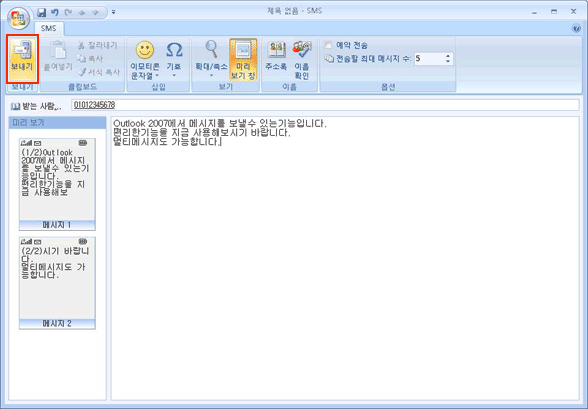Click the 받는 사람 recipients button

click(x=37, y=106)
